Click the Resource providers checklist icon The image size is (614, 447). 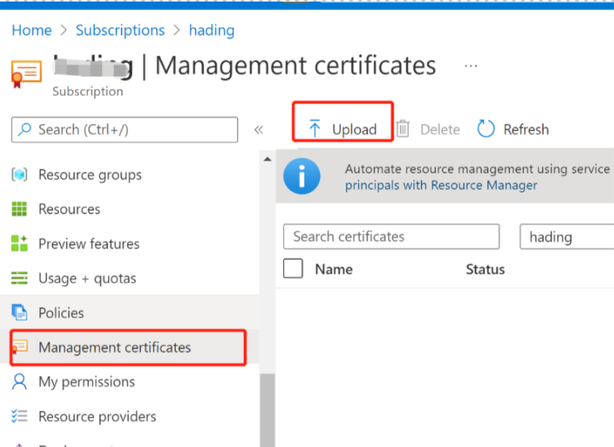[19, 416]
